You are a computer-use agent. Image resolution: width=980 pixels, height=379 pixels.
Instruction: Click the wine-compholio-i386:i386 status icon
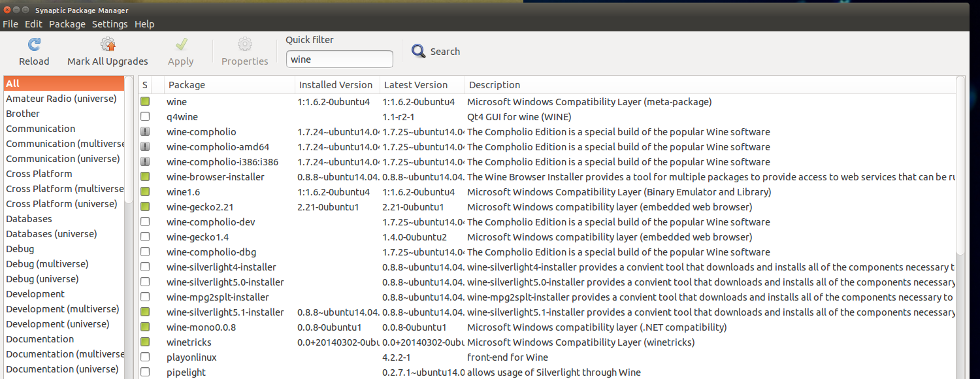tap(145, 162)
